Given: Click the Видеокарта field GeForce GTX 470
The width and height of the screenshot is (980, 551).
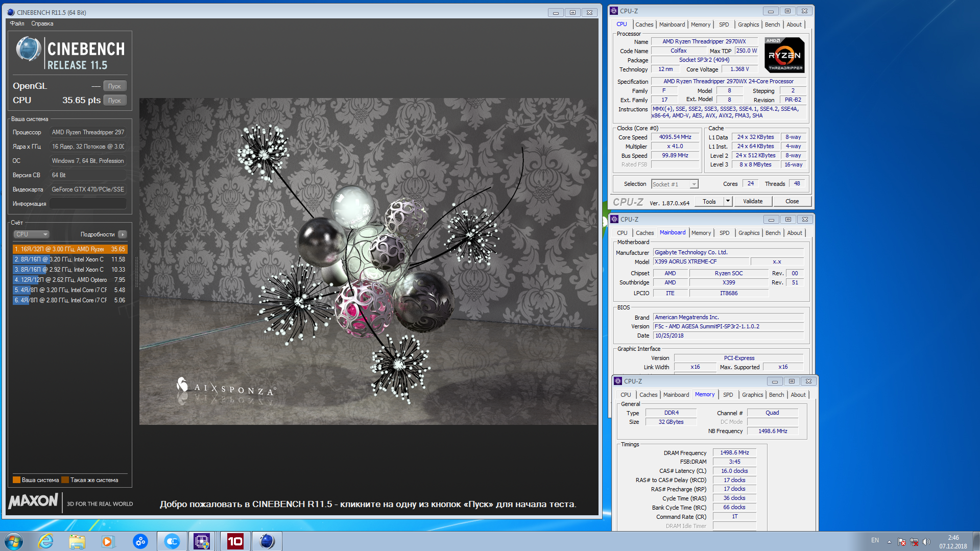Looking at the screenshot, I should pyautogui.click(x=88, y=189).
